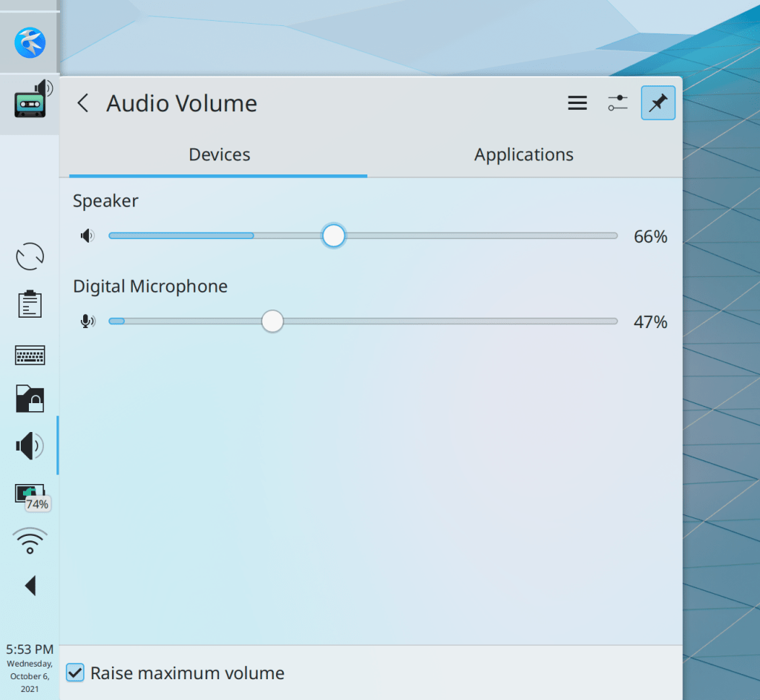
Task: Open the updates sync tray icon
Action: click(x=30, y=257)
